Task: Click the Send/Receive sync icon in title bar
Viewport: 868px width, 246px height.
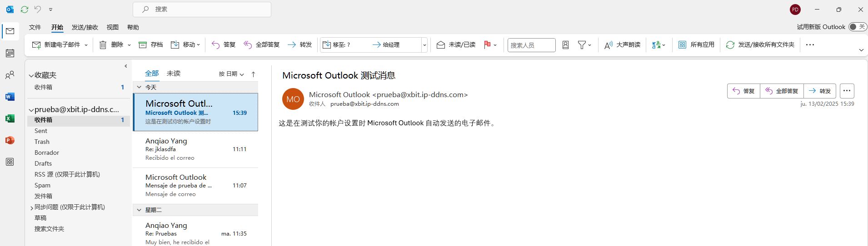Action: (25, 9)
